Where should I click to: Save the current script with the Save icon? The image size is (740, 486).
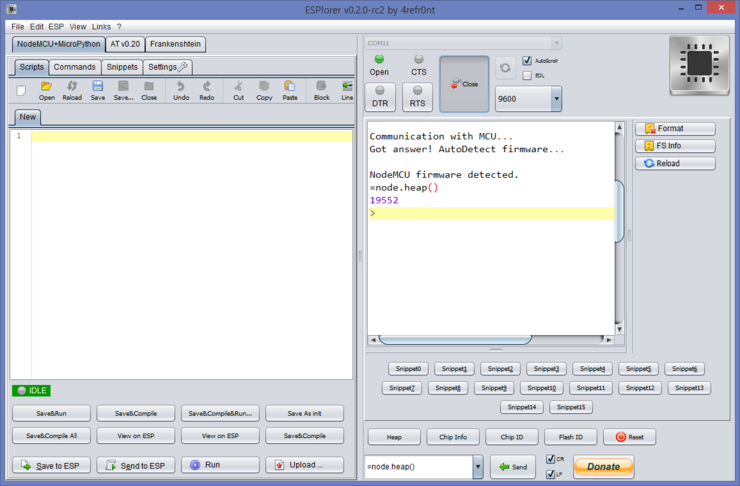click(98, 91)
